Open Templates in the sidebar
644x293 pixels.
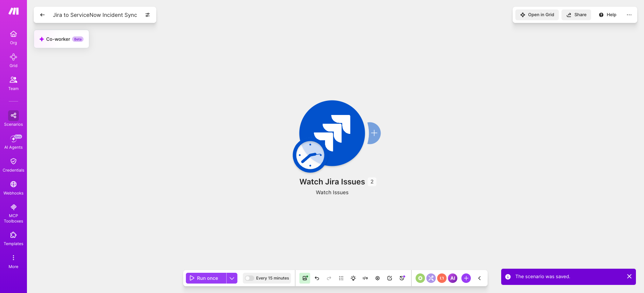click(x=13, y=239)
